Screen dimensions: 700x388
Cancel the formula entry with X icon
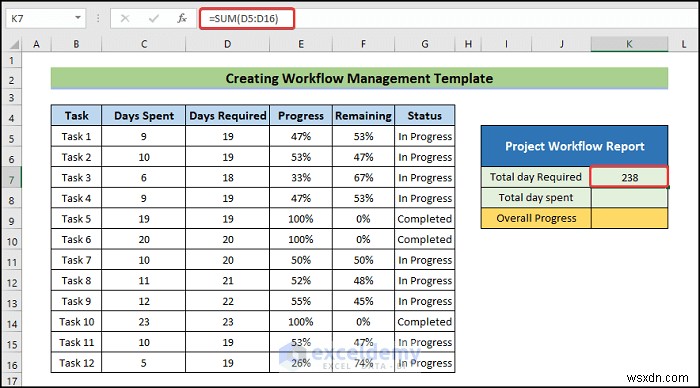pos(125,19)
